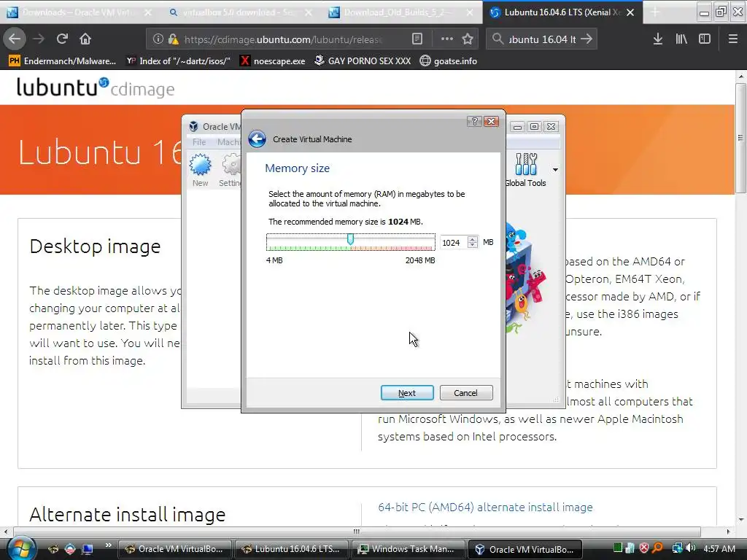This screenshot has width=747, height=560.
Task: Increase memory size with the up stepper
Action: 473,239
